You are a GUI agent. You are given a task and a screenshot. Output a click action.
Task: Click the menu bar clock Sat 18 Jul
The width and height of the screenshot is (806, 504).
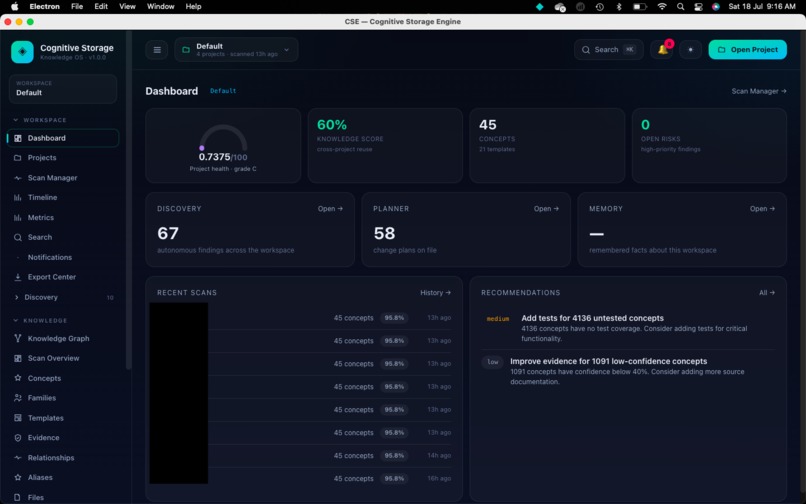[762, 7]
